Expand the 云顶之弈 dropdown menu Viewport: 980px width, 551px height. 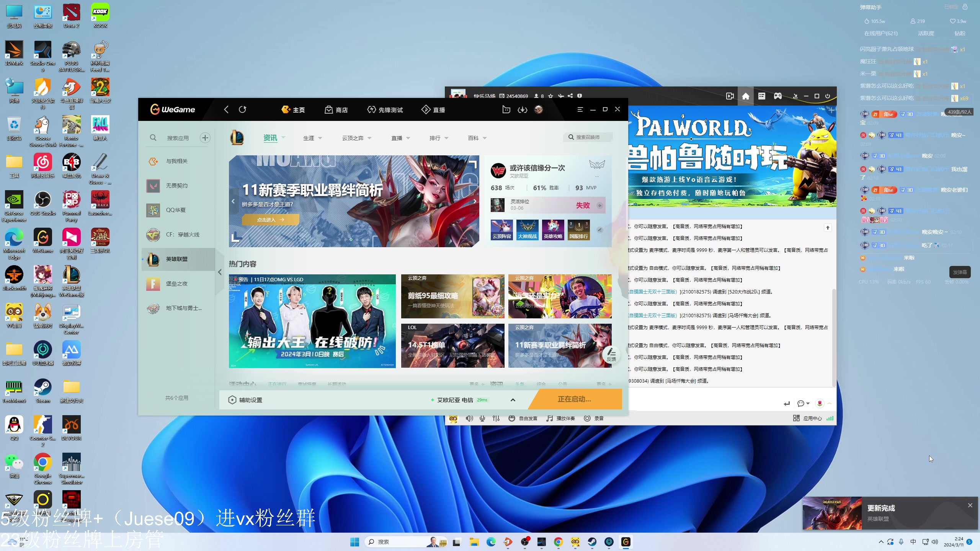[x=357, y=138]
